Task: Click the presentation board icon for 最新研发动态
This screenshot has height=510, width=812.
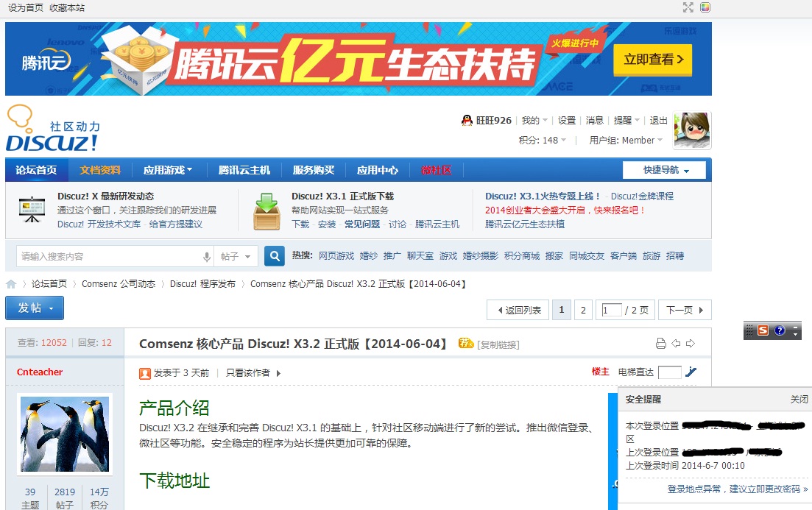Action: pos(32,209)
